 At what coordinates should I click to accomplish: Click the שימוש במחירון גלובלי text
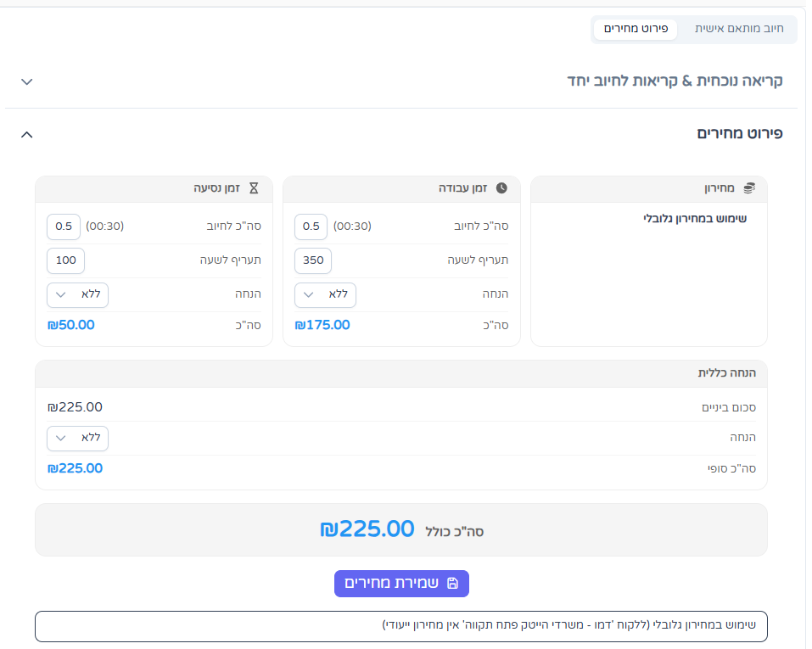tap(694, 219)
